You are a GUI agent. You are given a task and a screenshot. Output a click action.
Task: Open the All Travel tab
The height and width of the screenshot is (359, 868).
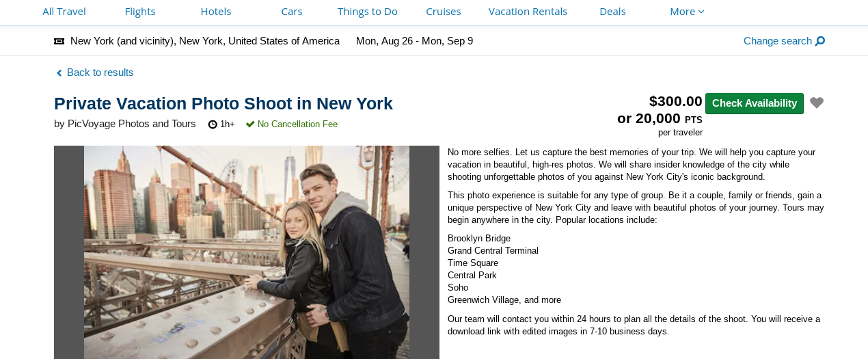[64, 11]
